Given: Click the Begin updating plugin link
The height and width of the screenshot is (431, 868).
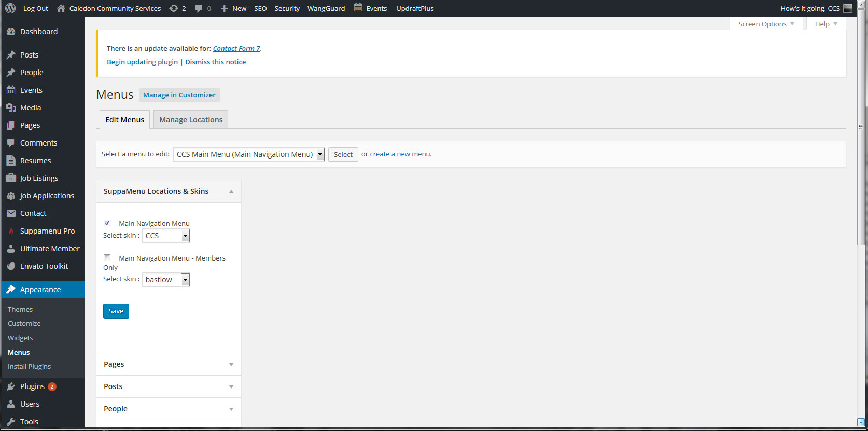Looking at the screenshot, I should [142, 62].
